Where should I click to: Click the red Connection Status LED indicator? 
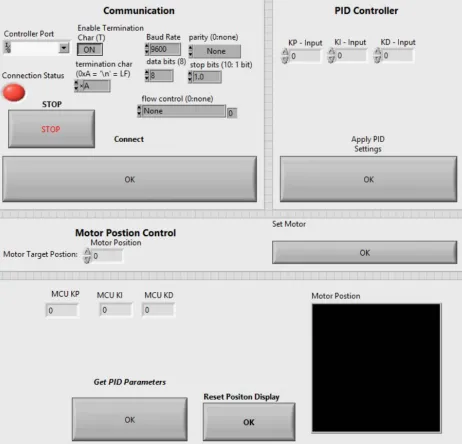[14, 92]
